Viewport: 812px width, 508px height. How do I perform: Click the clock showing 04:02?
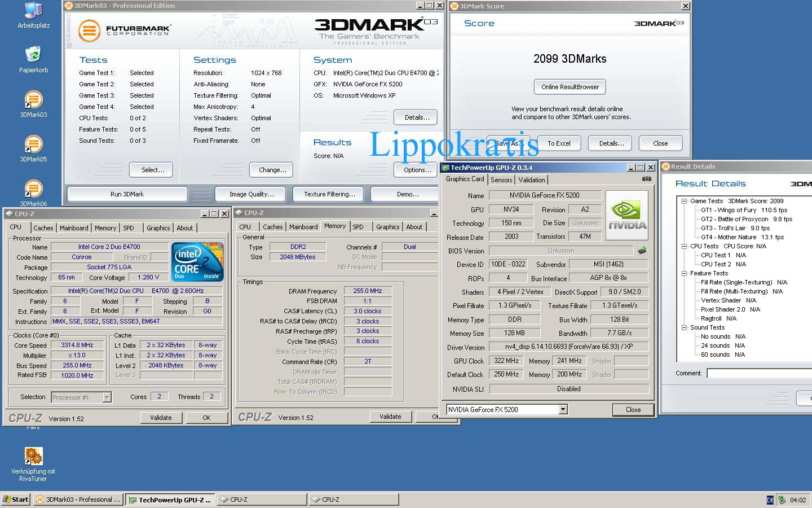pyautogui.click(x=798, y=500)
